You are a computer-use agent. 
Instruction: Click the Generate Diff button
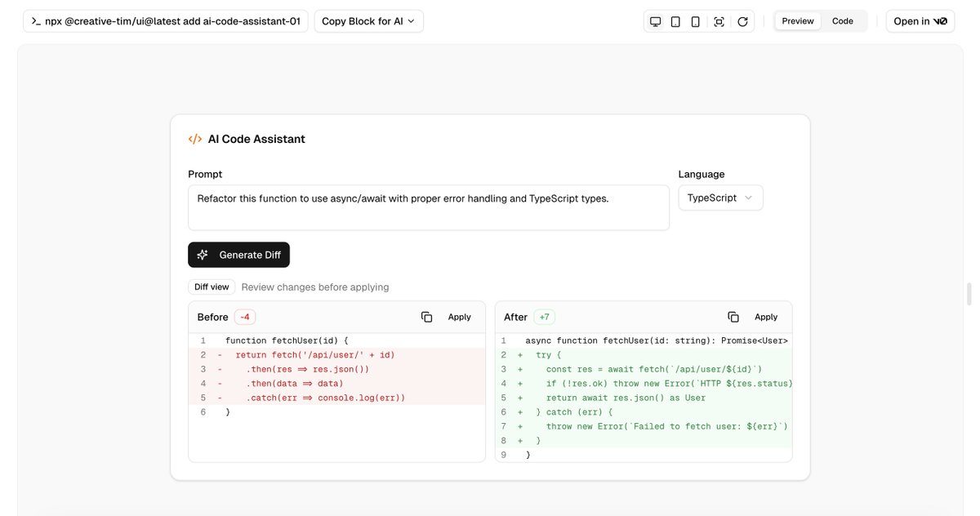[x=238, y=255]
